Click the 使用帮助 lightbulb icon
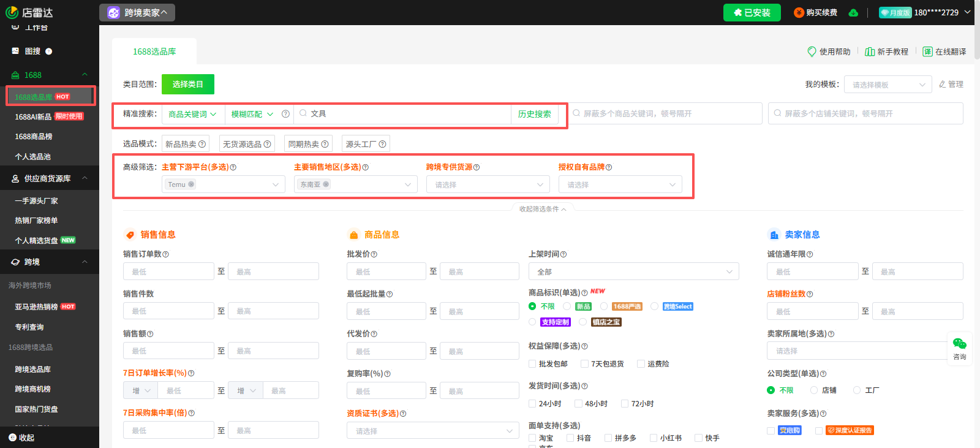The width and height of the screenshot is (980, 448). pyautogui.click(x=812, y=51)
